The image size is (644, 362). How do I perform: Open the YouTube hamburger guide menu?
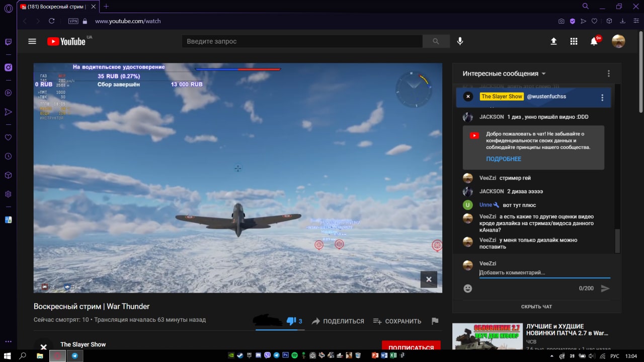pos(32,41)
